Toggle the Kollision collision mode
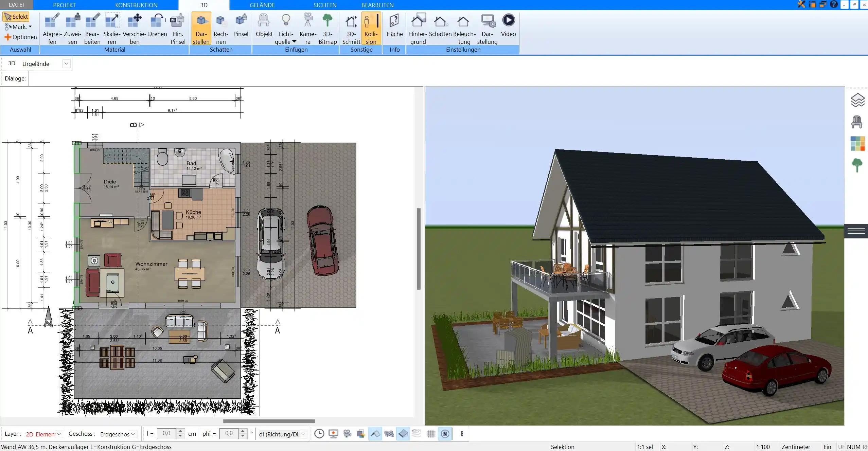 point(371,29)
